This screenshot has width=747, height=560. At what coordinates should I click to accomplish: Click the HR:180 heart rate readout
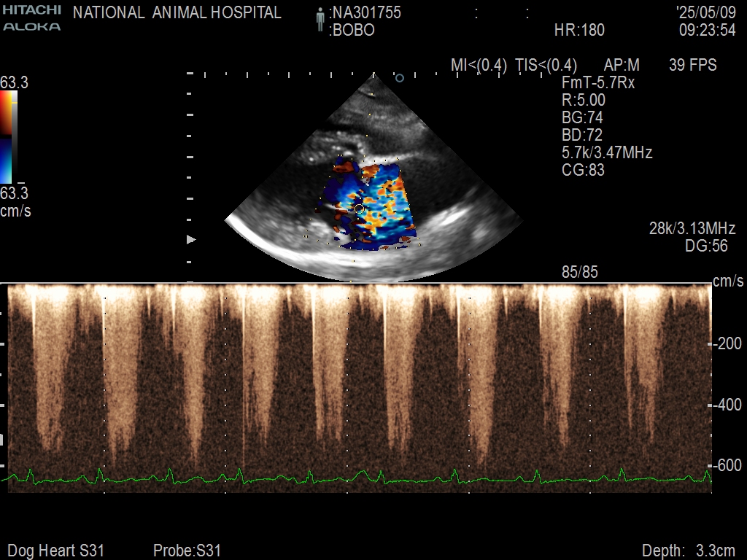579,31
